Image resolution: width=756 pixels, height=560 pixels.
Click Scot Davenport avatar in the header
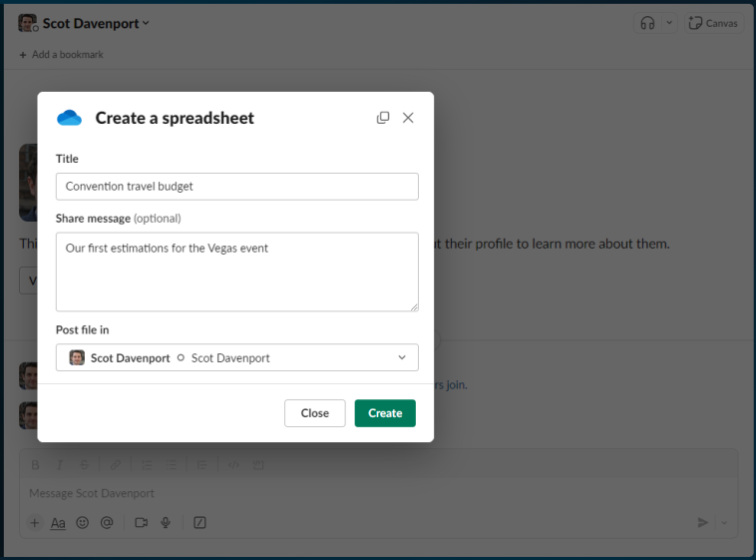click(x=28, y=23)
